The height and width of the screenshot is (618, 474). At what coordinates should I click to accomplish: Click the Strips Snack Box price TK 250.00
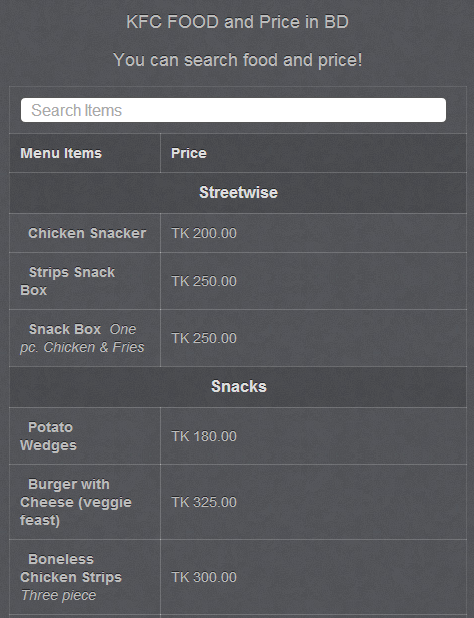(x=204, y=281)
